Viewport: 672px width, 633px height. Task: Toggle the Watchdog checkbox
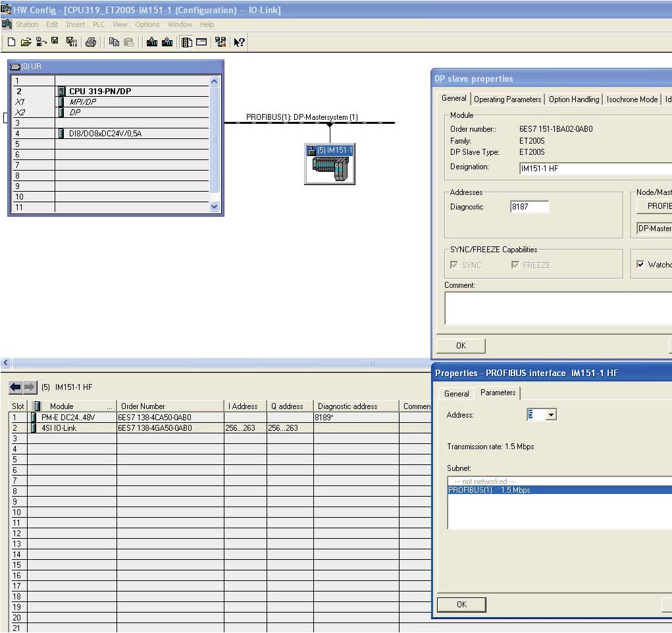click(640, 264)
